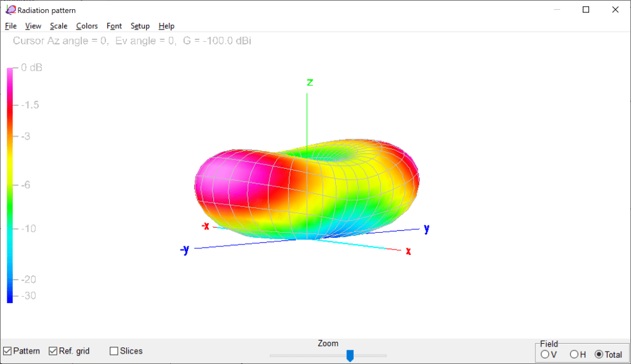This screenshot has width=631, height=364.
Task: Open the Setup menu
Action: coord(140,26)
